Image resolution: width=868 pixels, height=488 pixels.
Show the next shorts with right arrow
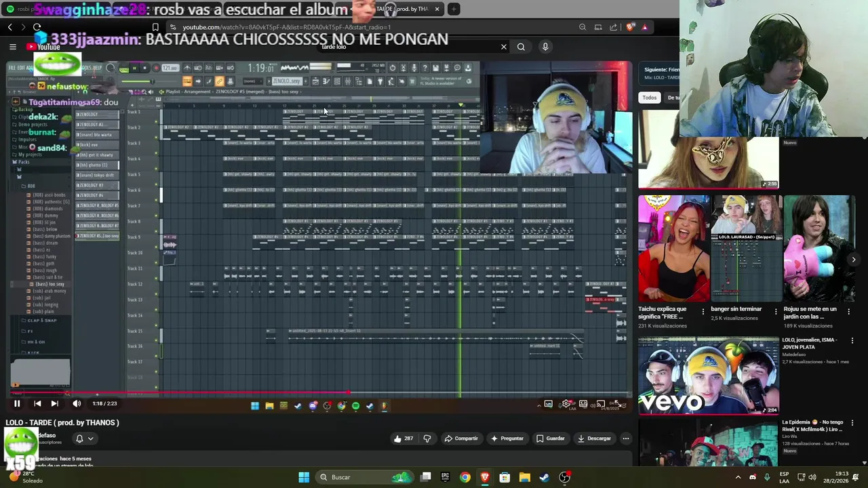pos(853,260)
